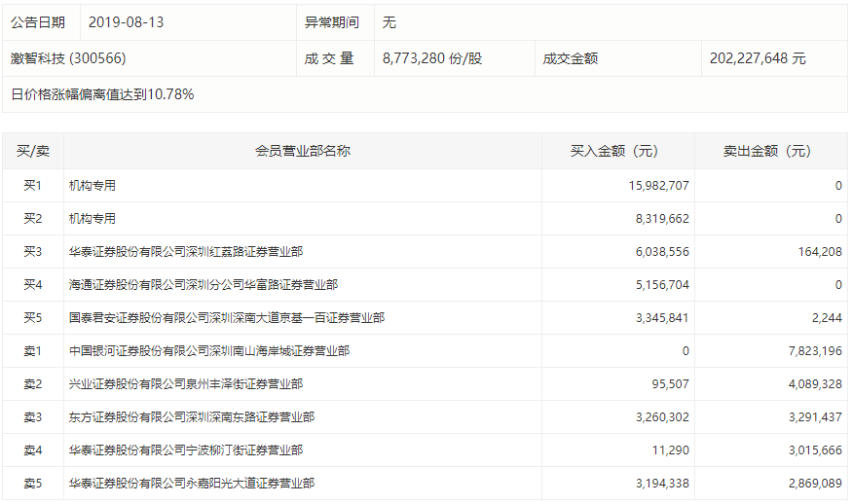Screen dimensions: 853x504
Task: Click the 会员营业部名称 column header
Action: (303, 151)
